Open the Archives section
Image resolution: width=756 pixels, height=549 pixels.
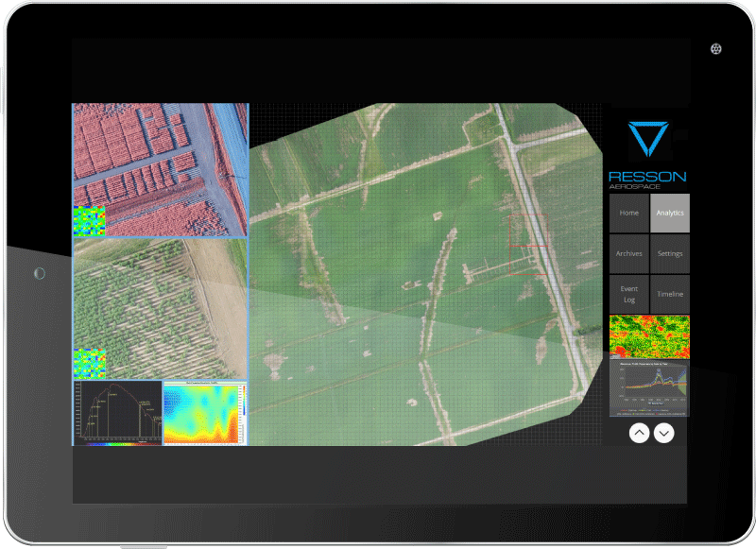tap(628, 254)
